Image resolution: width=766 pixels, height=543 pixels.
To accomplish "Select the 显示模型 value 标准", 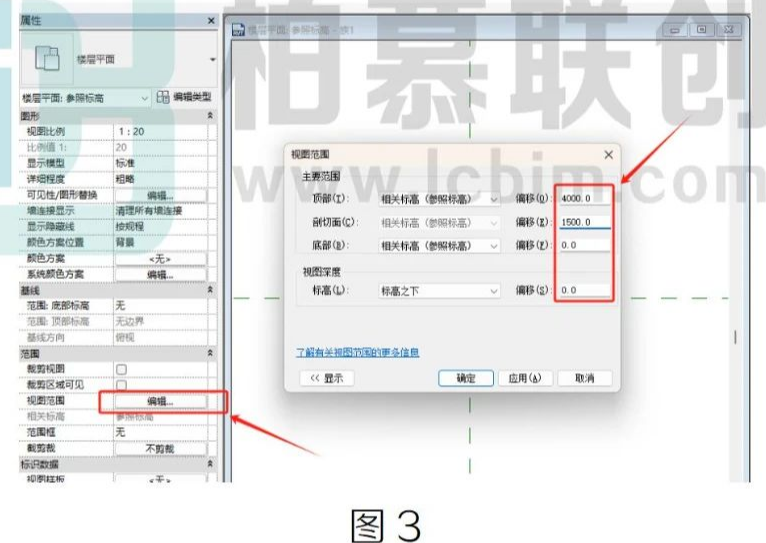I will (161, 163).
